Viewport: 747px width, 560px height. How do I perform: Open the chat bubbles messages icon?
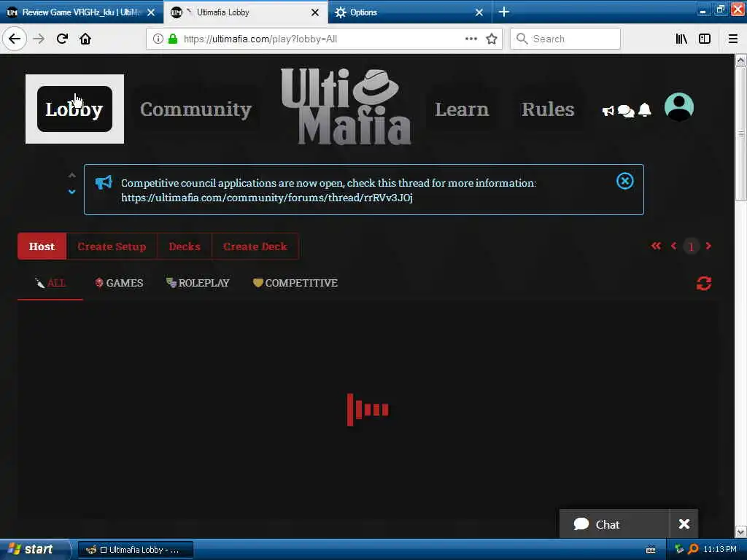pyautogui.click(x=626, y=111)
